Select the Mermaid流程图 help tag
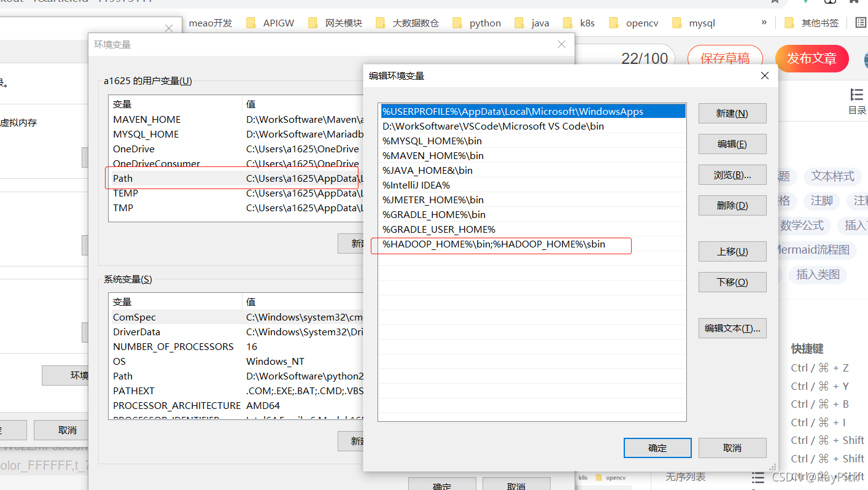Screen dimensions: 868x490 coord(814,250)
